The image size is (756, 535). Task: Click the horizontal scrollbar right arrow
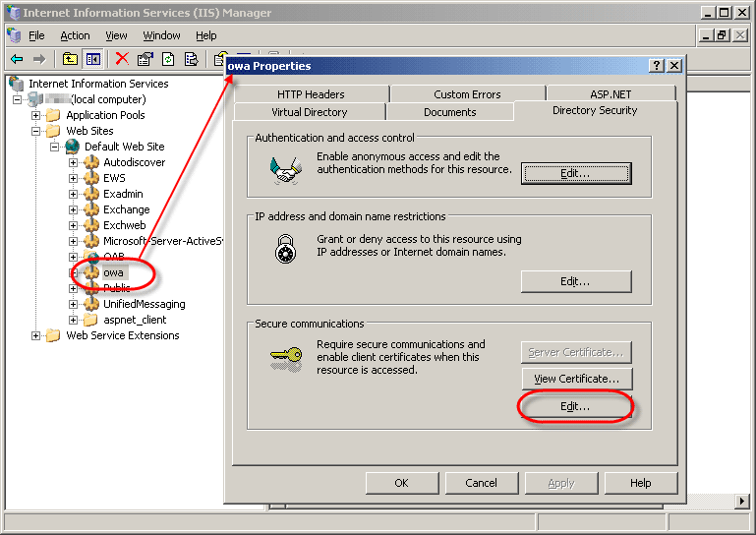[742, 502]
